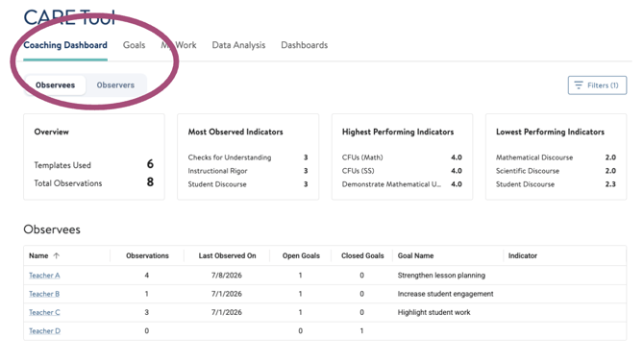Click the Mathematical Discourse indicator
The width and height of the screenshot is (644, 362).
533,157
